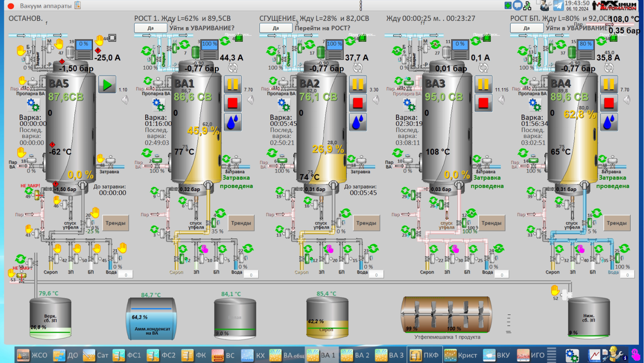The width and height of the screenshot is (644, 363).
Task: Open the bottom bar gears settings icon
Action: pyautogui.click(x=572, y=355)
